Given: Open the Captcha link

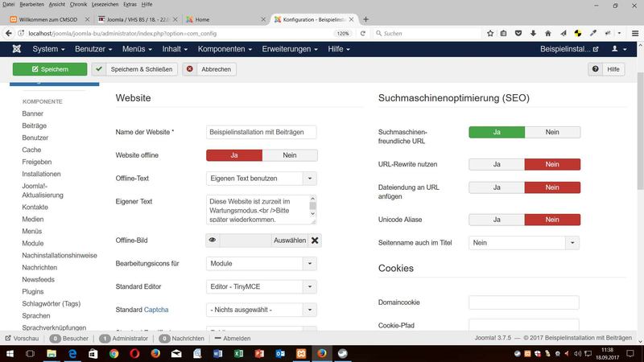Looking at the screenshot, I should click(x=156, y=310).
